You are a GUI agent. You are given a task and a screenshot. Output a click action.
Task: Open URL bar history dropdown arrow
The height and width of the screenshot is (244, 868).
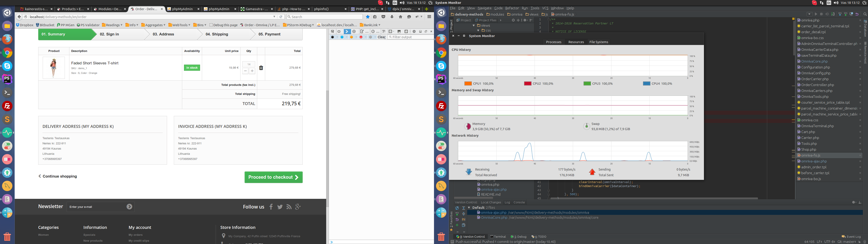click(x=274, y=17)
